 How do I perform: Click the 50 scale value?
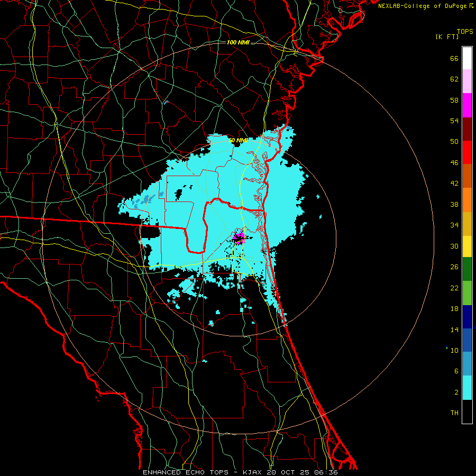pyautogui.click(x=454, y=142)
